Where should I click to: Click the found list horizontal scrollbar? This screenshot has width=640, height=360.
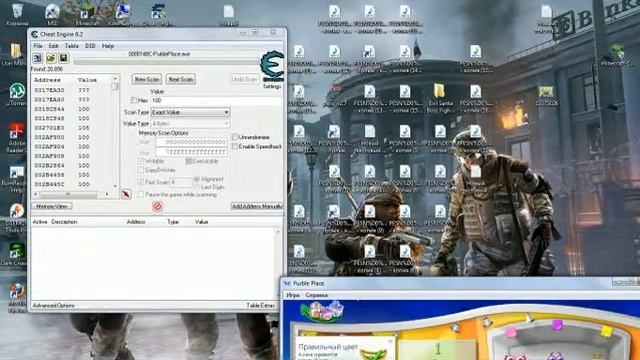pyautogui.click(x=71, y=194)
